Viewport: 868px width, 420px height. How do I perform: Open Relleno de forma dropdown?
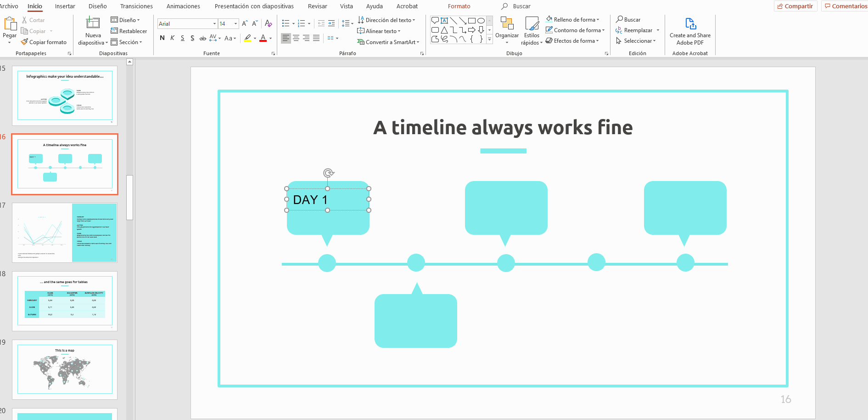572,20
